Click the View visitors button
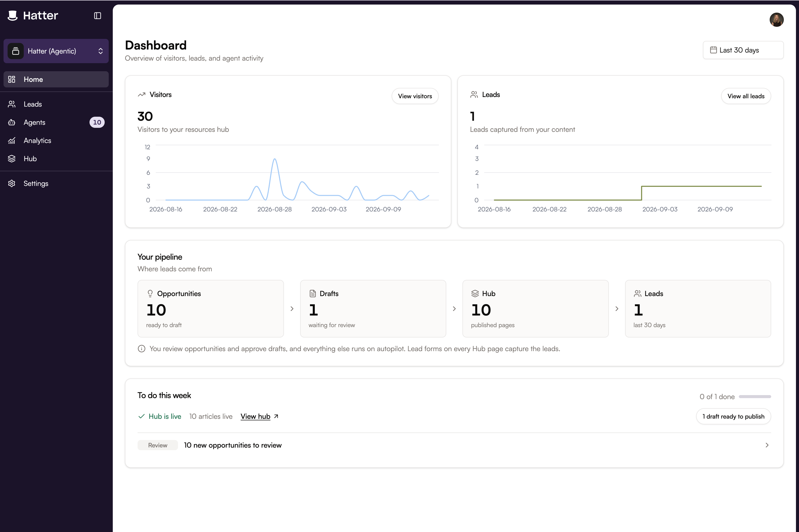The image size is (799, 532). click(415, 96)
